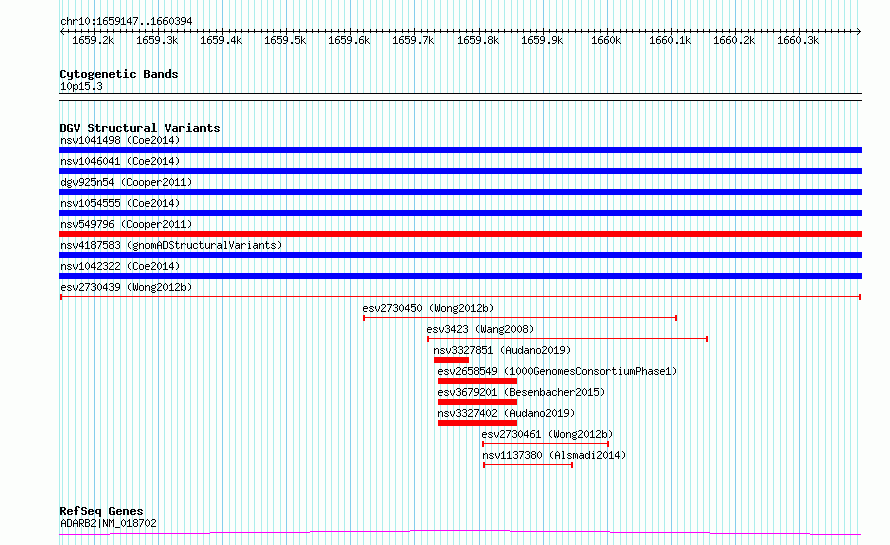Click the RefSeq Genes track title

[x=101, y=511]
